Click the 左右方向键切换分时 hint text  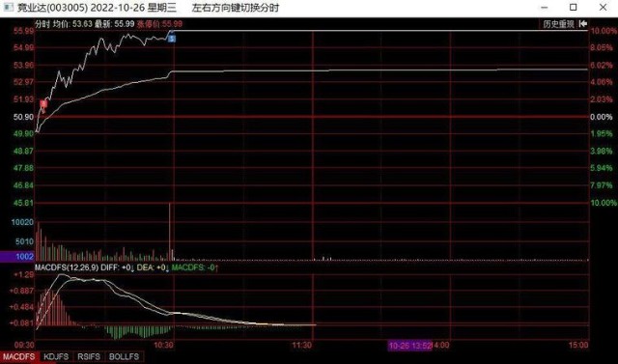click(236, 8)
